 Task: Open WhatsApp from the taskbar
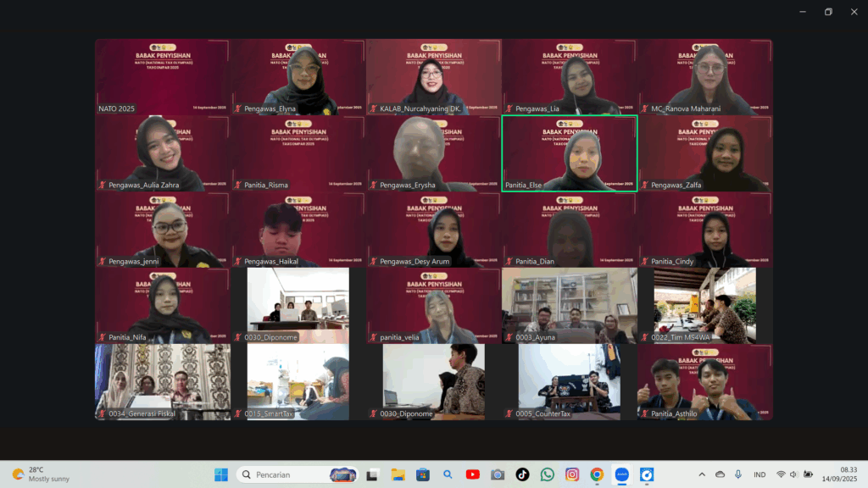(548, 474)
